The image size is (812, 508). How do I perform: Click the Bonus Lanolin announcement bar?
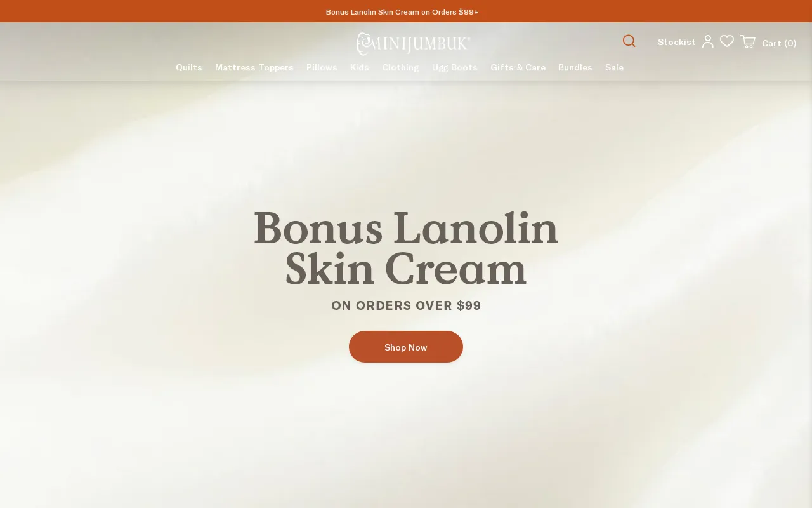(x=406, y=11)
